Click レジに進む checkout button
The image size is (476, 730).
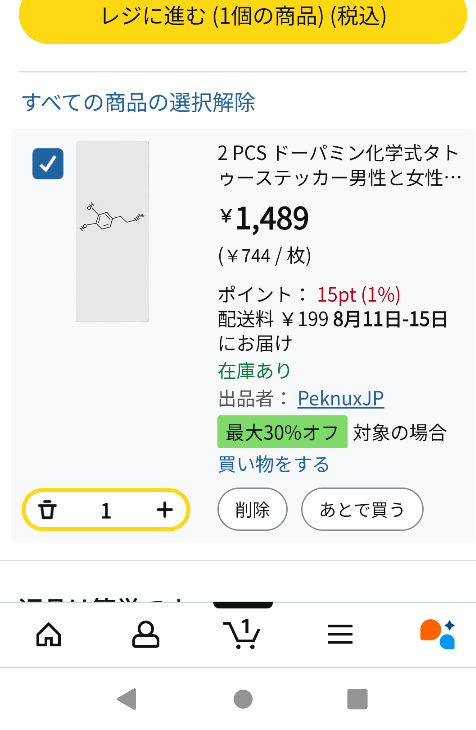(x=243, y=18)
